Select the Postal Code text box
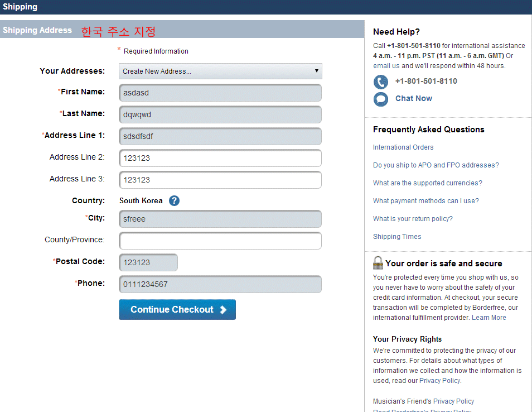The image size is (532, 412). [x=148, y=262]
